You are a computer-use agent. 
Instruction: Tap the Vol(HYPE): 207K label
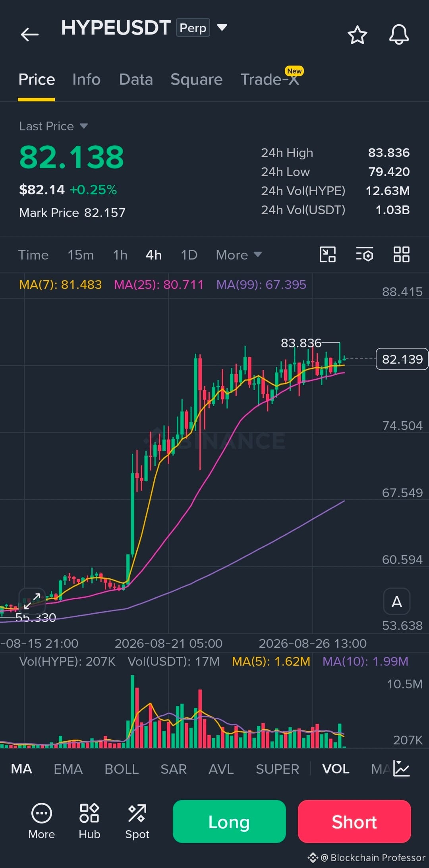coord(67,661)
